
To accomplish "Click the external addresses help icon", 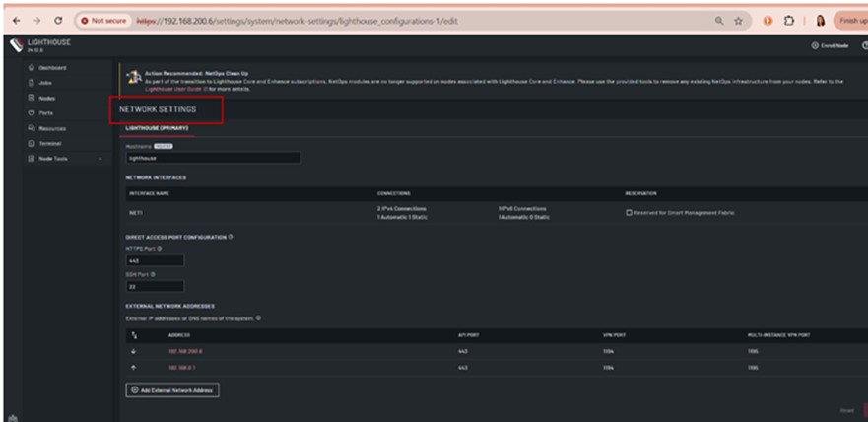I will (258, 318).
